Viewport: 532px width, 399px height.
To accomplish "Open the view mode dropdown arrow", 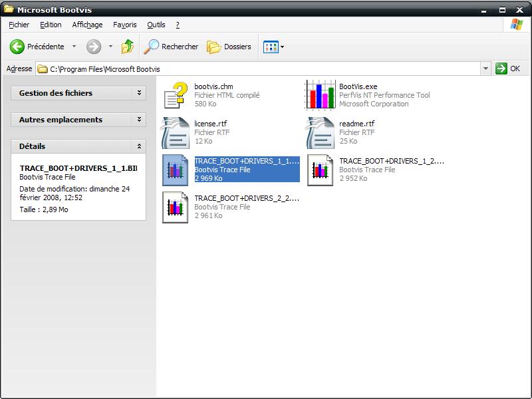I will (x=282, y=47).
